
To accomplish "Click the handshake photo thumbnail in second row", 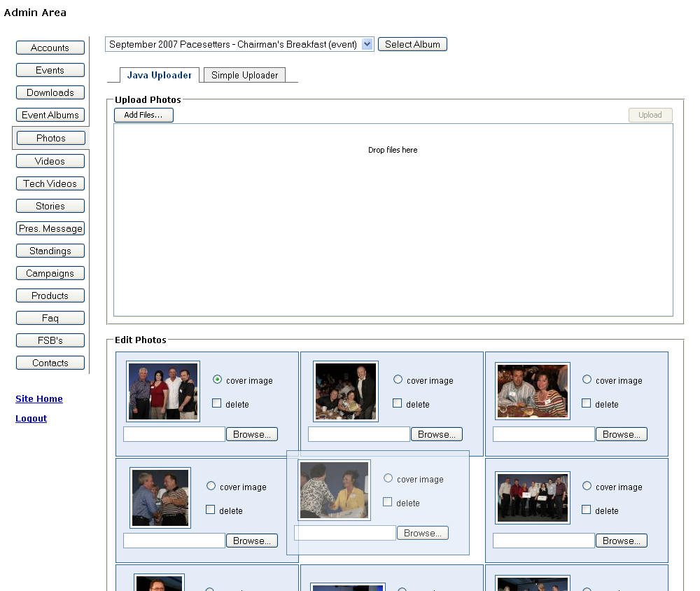I will coord(160,497).
